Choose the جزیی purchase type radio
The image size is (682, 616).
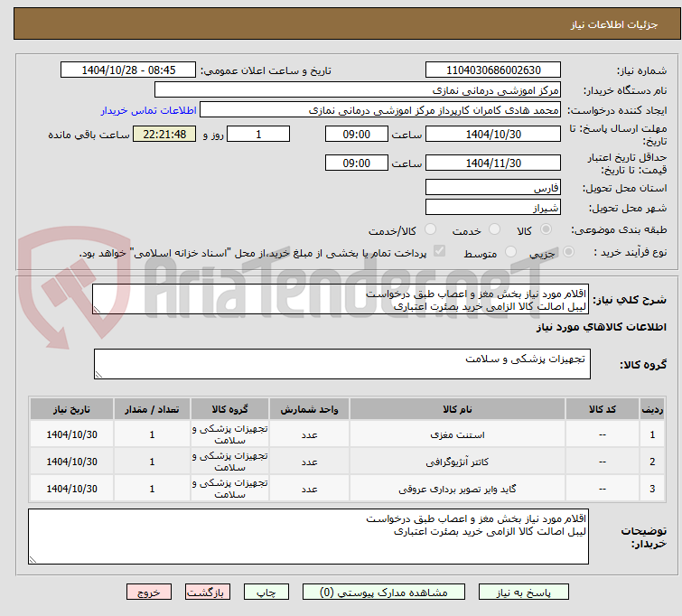[x=568, y=252]
